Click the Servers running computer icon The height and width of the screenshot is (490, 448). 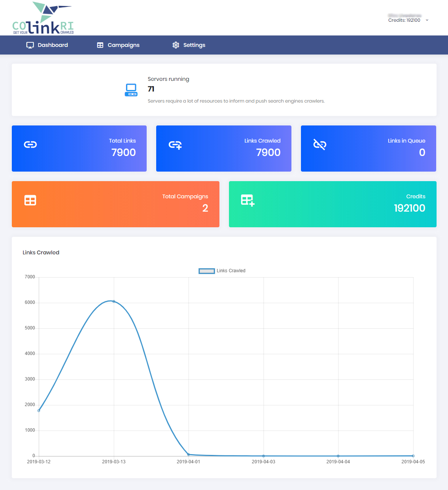pyautogui.click(x=131, y=90)
